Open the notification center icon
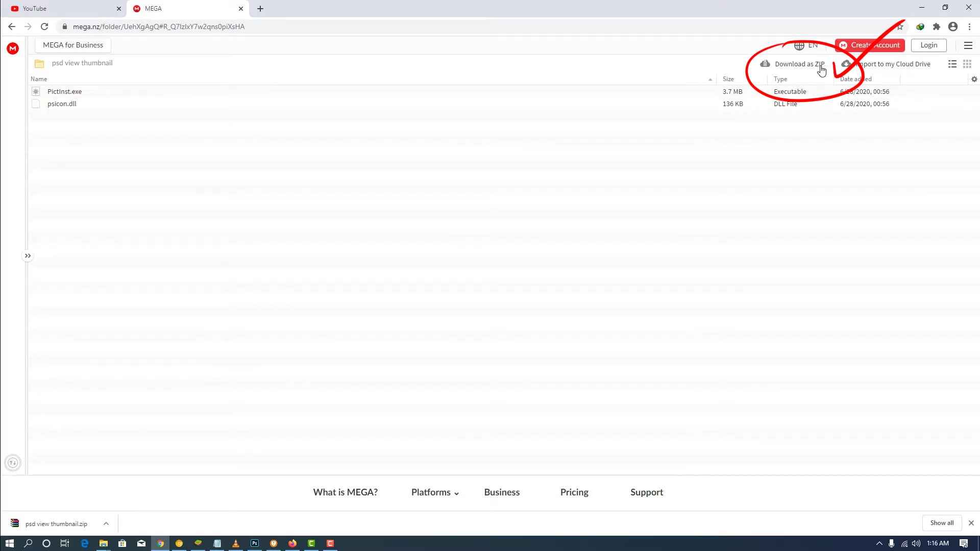 click(x=964, y=543)
